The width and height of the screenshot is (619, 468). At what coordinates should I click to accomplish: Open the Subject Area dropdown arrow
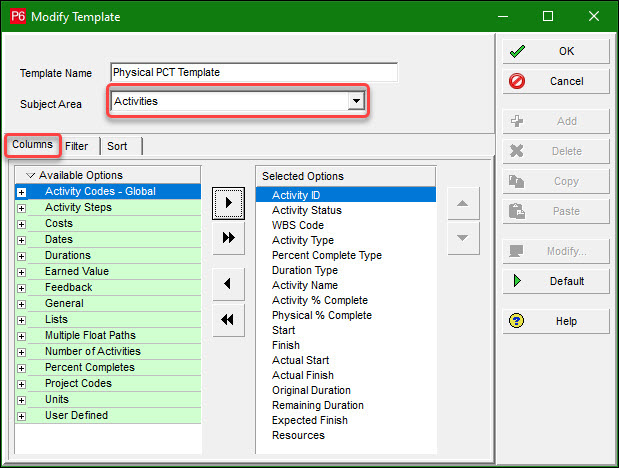[356, 101]
